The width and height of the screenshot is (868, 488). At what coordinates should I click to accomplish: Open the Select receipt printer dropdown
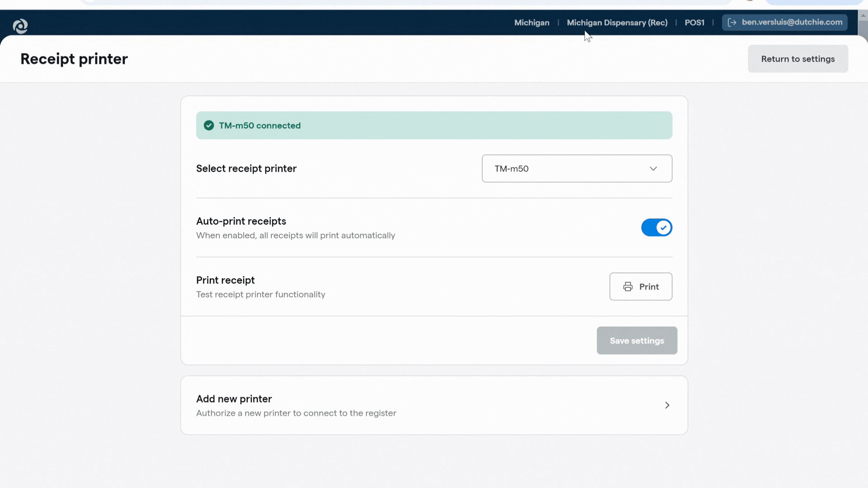pyautogui.click(x=577, y=169)
